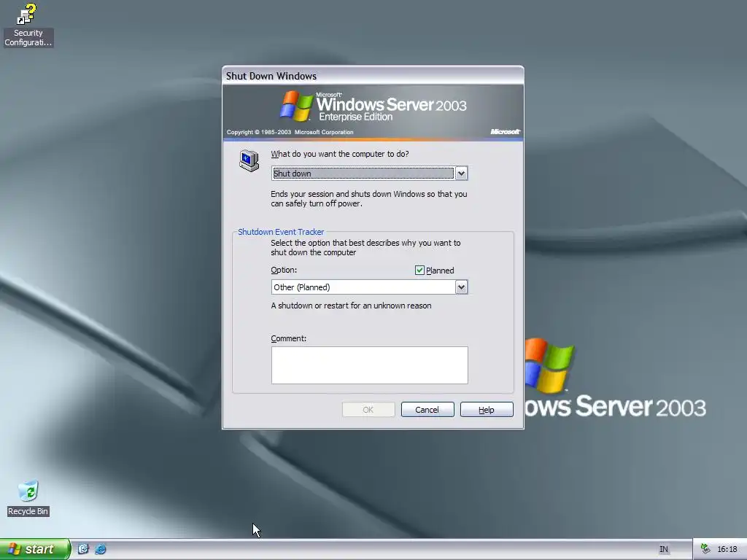Click the computer icon in shutdown dialog
Screen dimensions: 747x560
click(249, 160)
